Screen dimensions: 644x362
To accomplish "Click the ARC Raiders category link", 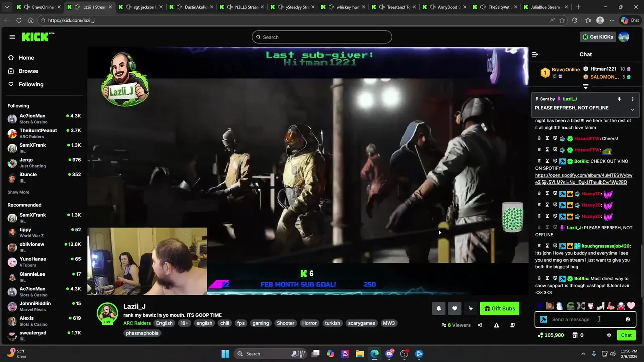I will (137, 323).
